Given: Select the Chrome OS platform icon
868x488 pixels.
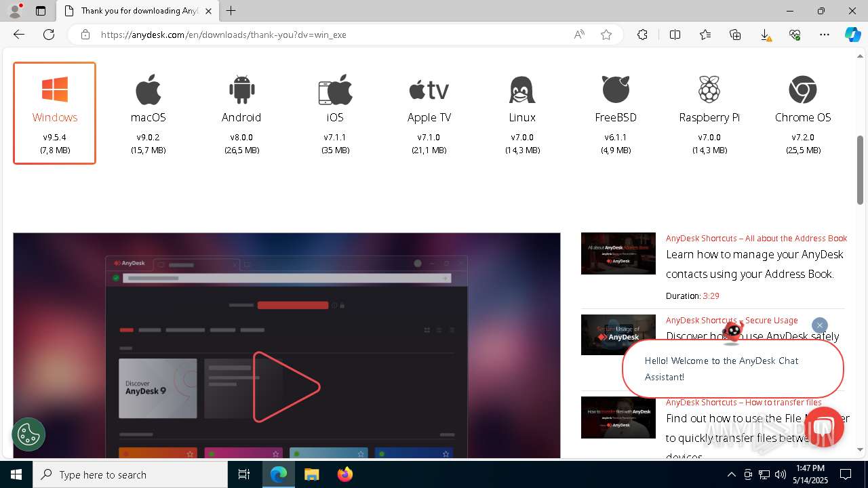Looking at the screenshot, I should point(803,89).
